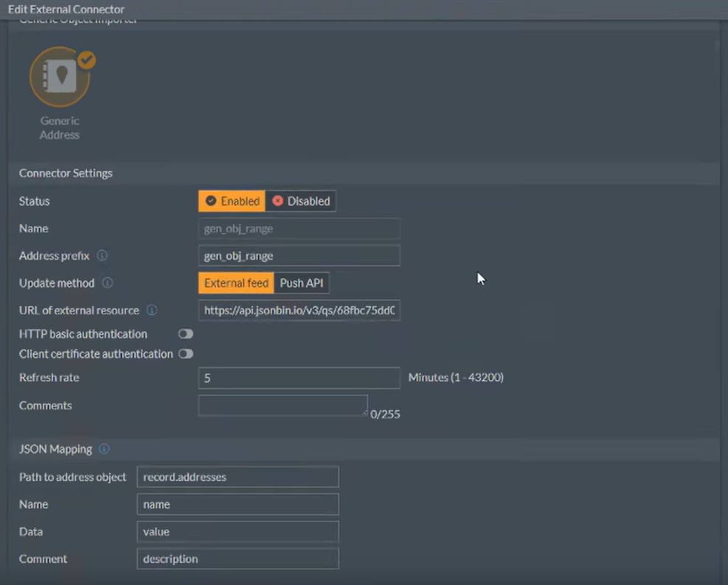Viewport: 728px width, 585px height.
Task: Click the URL of external resource field
Action: pos(299,310)
